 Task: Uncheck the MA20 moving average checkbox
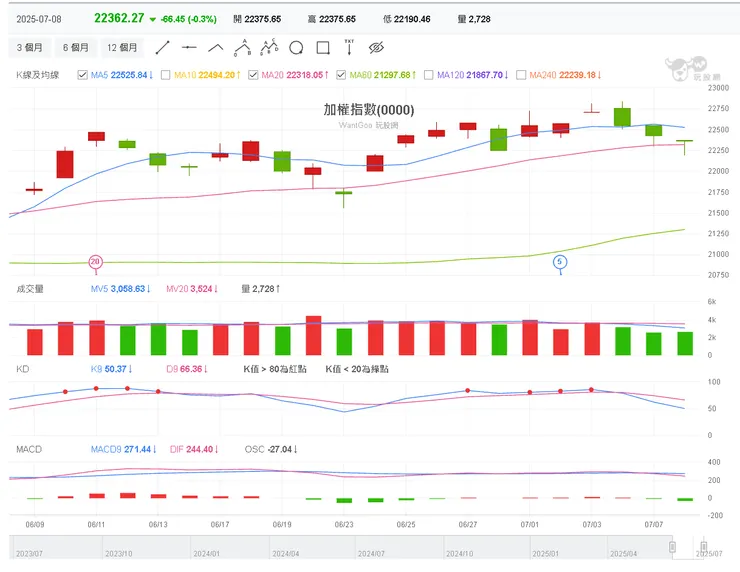253,75
